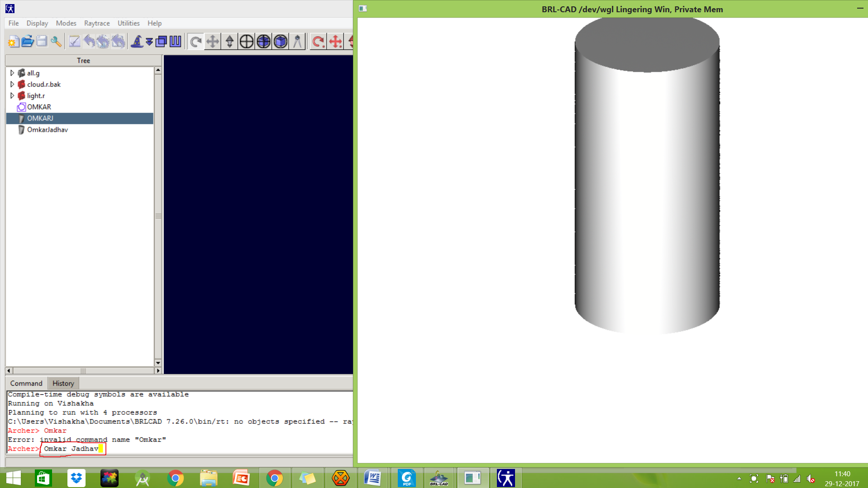
Task: Open Windows Store from the taskbar
Action: 43,478
